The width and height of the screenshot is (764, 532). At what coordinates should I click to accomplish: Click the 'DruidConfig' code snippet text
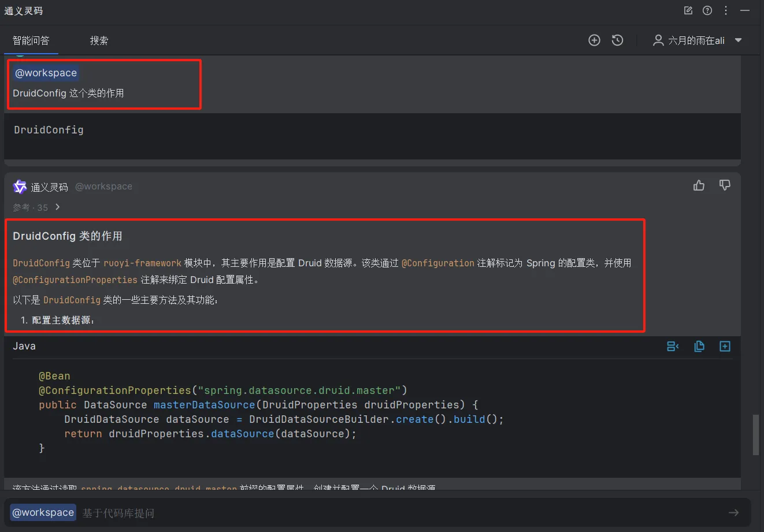coord(49,129)
